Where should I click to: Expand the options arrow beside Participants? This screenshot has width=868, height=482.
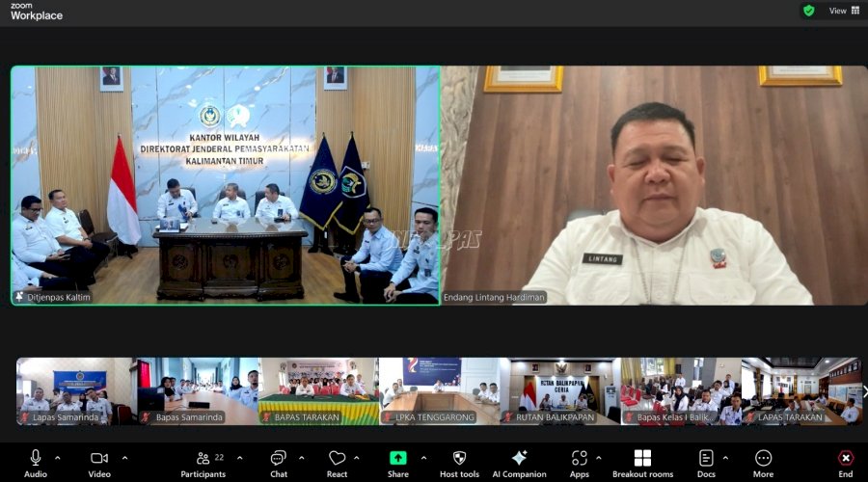240,458
